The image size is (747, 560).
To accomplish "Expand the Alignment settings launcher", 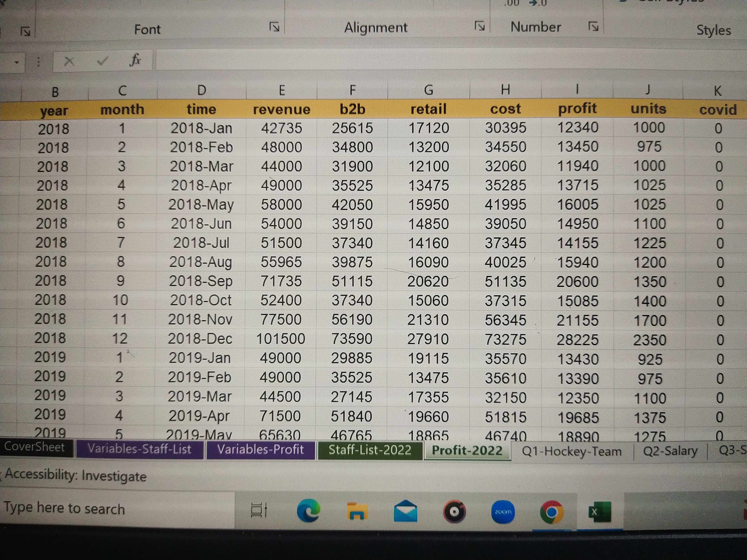I will pyautogui.click(x=480, y=26).
